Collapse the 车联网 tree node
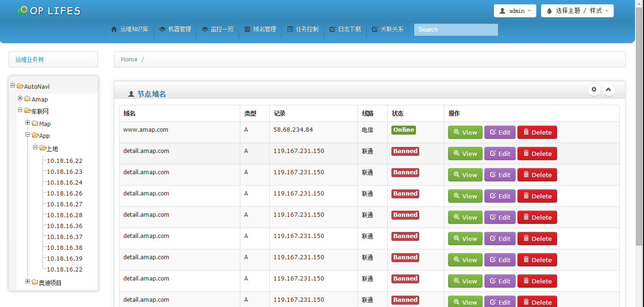 click(x=20, y=110)
